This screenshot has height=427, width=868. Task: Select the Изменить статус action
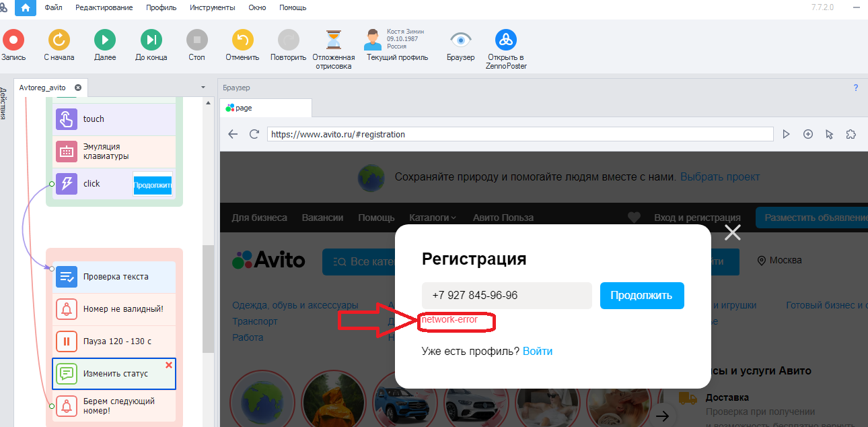(x=114, y=374)
